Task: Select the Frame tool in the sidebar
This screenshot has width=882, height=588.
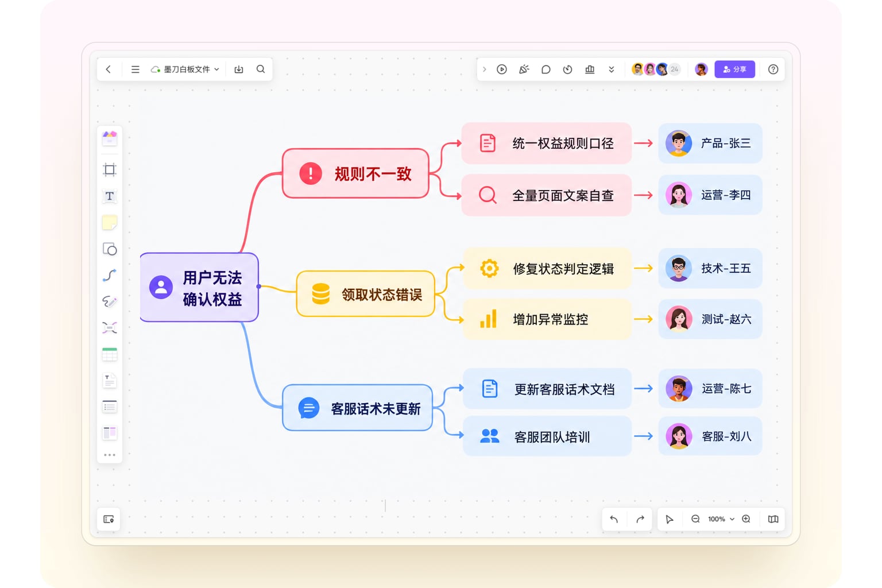Action: [x=110, y=169]
